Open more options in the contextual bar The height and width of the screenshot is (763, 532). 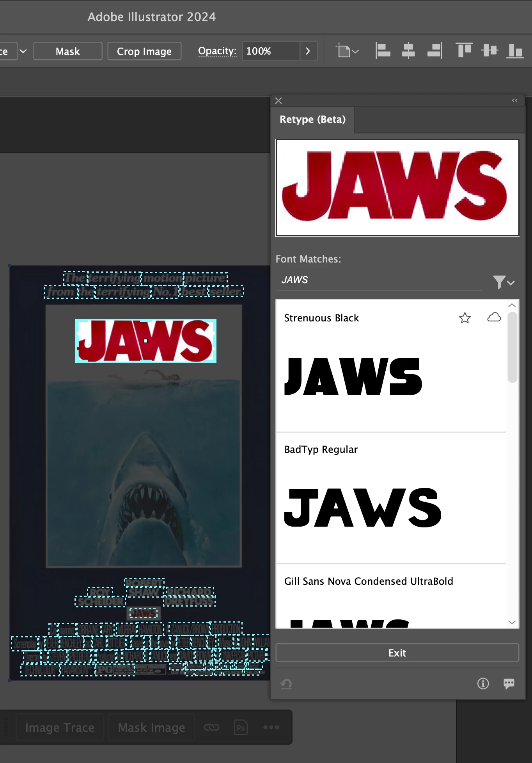tap(271, 727)
